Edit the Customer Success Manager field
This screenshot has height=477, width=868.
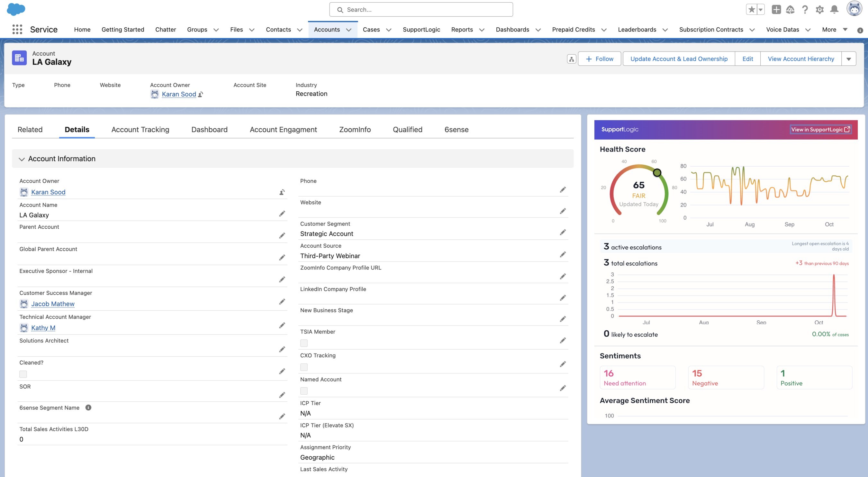pos(282,302)
